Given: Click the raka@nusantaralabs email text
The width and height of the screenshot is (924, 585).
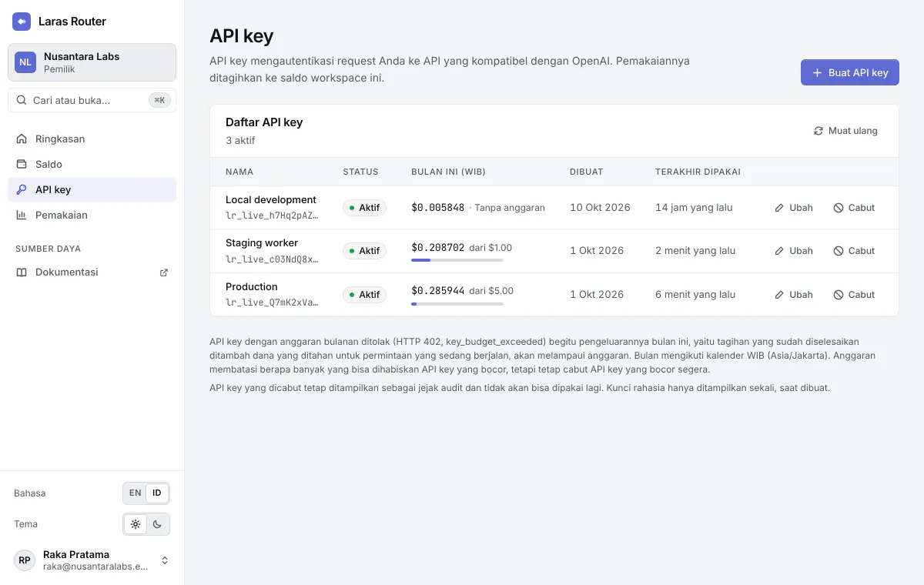Looking at the screenshot, I should click(x=95, y=567).
